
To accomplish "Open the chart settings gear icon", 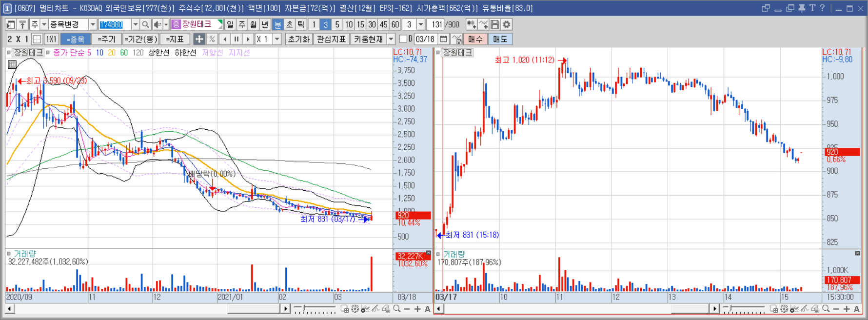I will (507, 24).
